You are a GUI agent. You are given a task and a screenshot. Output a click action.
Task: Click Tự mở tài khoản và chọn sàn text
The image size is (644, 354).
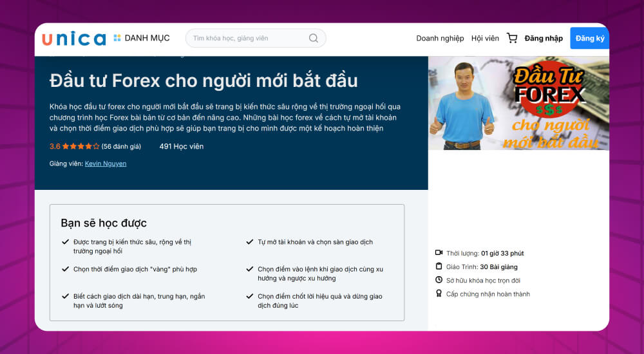(316, 242)
